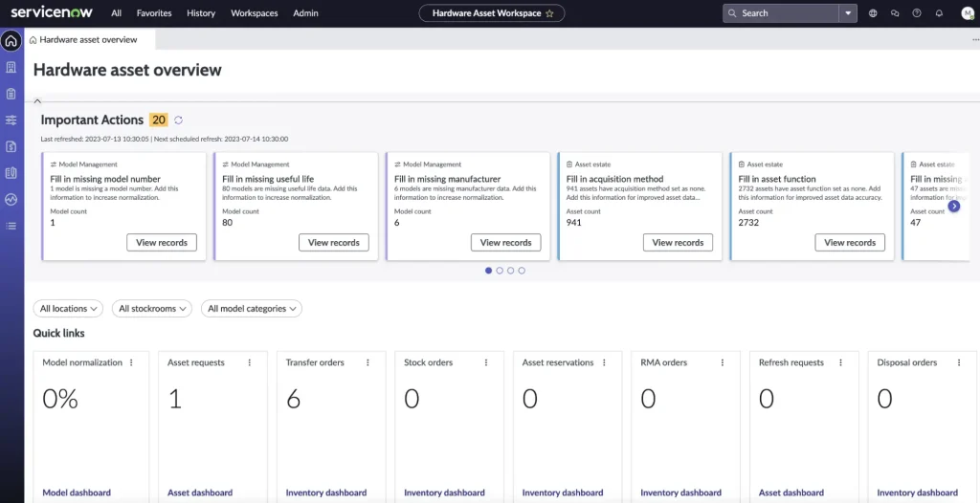The image size is (980, 503).
Task: Open the Home icon in left sidebar
Action: 11,41
